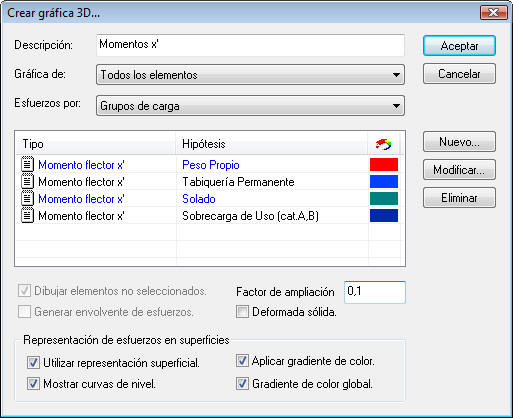The width and height of the screenshot is (513, 418).
Task: Focus the Factor de ampliación field
Action: pos(375,292)
